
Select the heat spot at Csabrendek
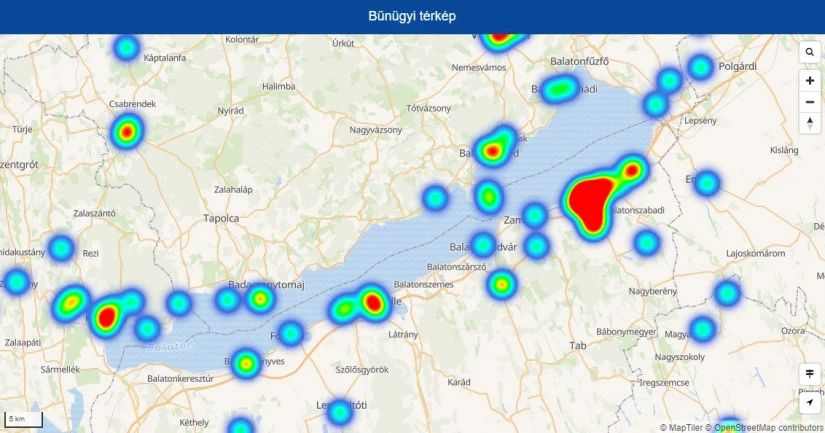tap(126, 131)
